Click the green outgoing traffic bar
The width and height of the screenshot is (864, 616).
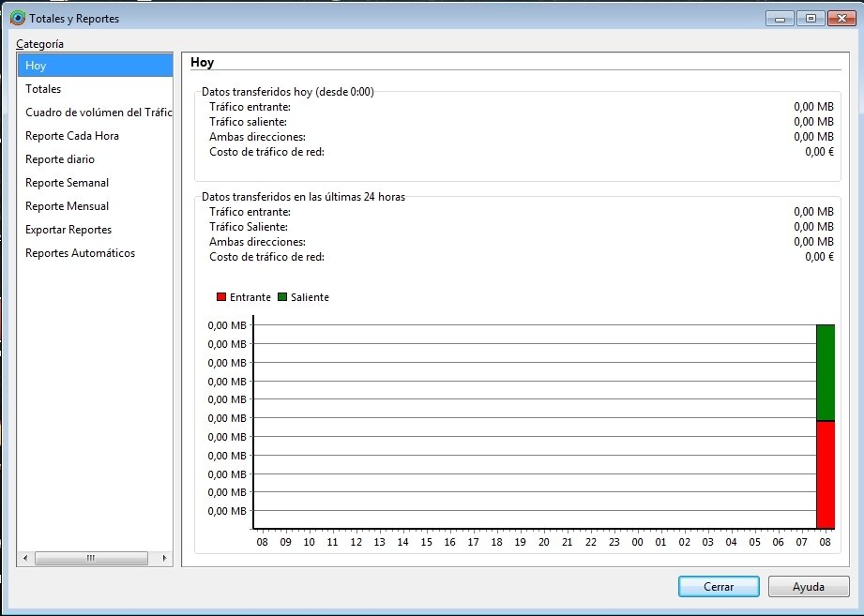(x=826, y=372)
